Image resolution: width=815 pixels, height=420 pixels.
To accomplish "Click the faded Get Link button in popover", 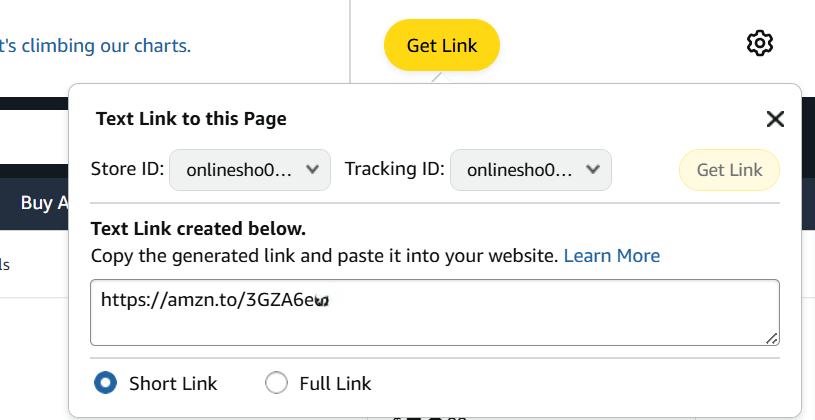I will pos(729,170).
